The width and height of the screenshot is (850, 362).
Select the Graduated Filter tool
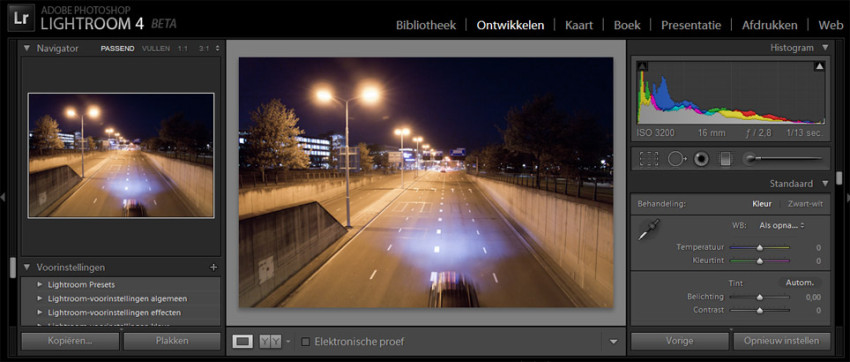click(x=725, y=158)
